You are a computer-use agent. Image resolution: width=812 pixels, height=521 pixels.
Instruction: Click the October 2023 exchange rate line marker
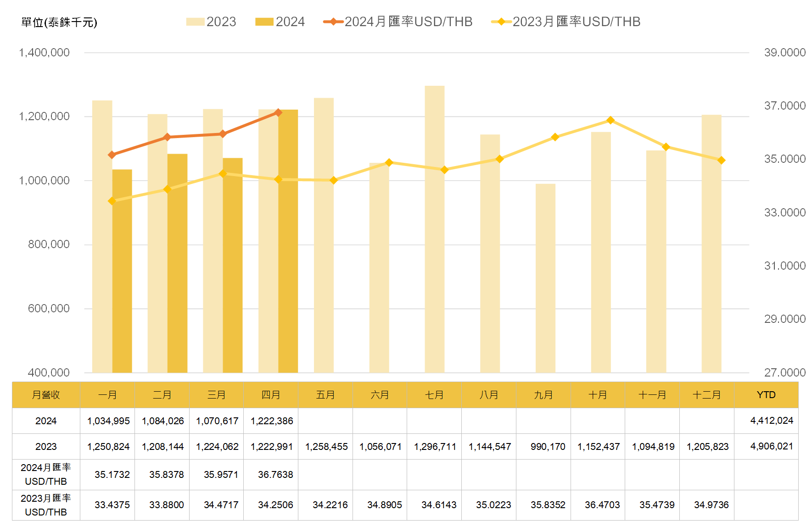click(x=610, y=120)
